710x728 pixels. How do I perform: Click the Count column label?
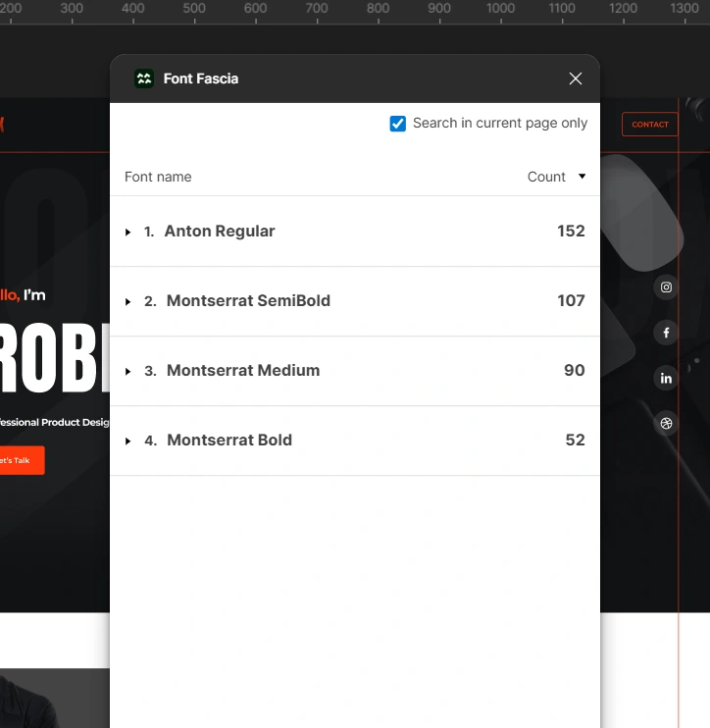tap(546, 177)
